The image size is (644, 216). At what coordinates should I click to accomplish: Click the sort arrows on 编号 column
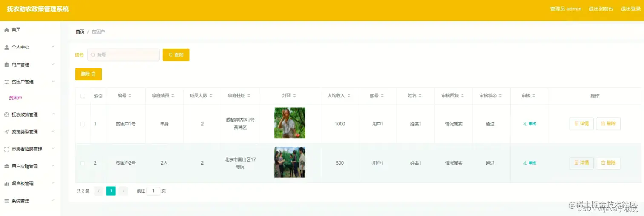pos(130,96)
